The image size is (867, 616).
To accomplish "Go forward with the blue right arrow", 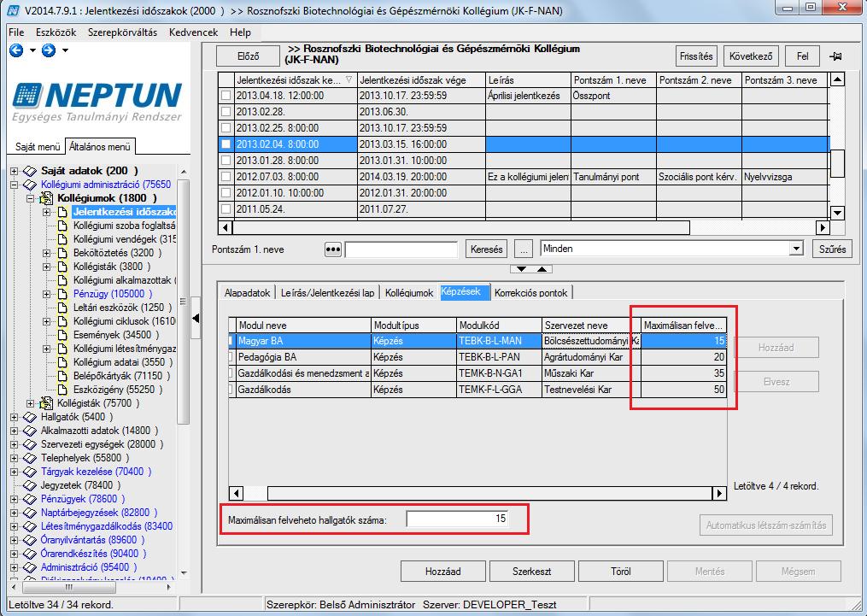I will 49,51.
